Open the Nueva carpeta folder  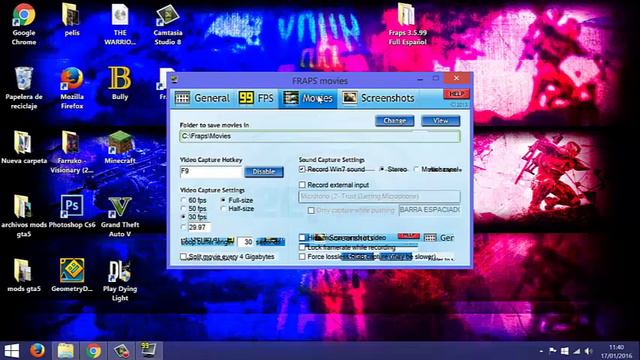(24, 147)
